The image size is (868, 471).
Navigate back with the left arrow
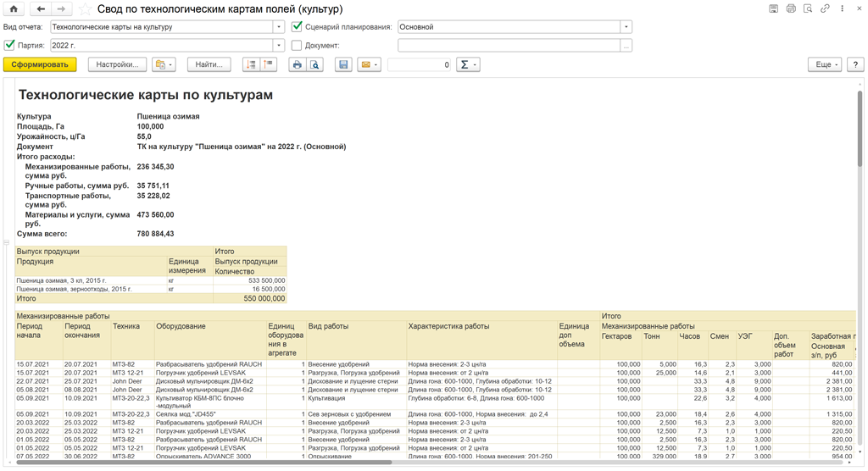pyautogui.click(x=41, y=9)
